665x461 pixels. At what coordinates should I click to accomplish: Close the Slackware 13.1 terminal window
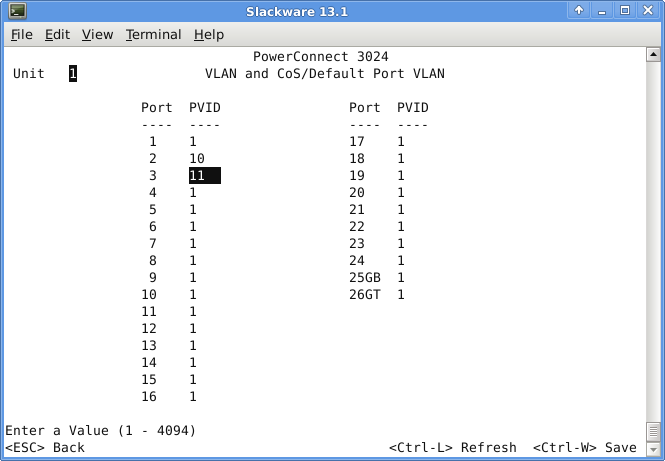pos(649,11)
